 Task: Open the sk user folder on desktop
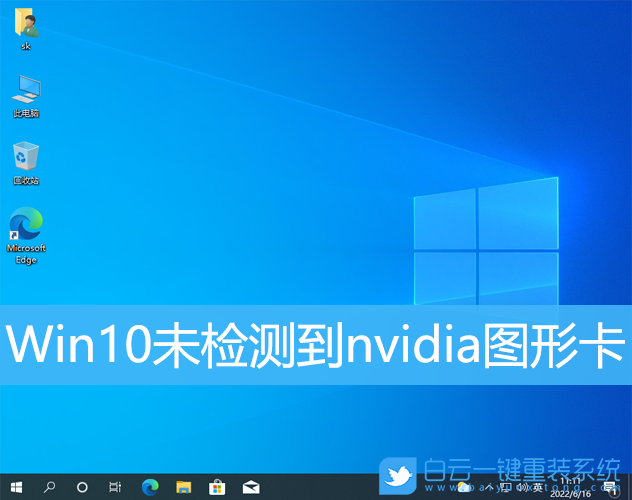coord(26,29)
